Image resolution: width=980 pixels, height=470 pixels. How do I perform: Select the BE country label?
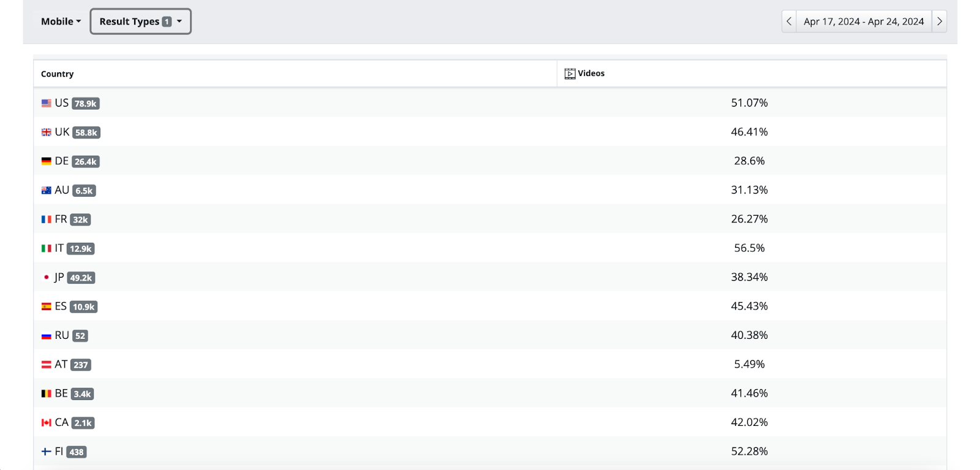coord(62,393)
